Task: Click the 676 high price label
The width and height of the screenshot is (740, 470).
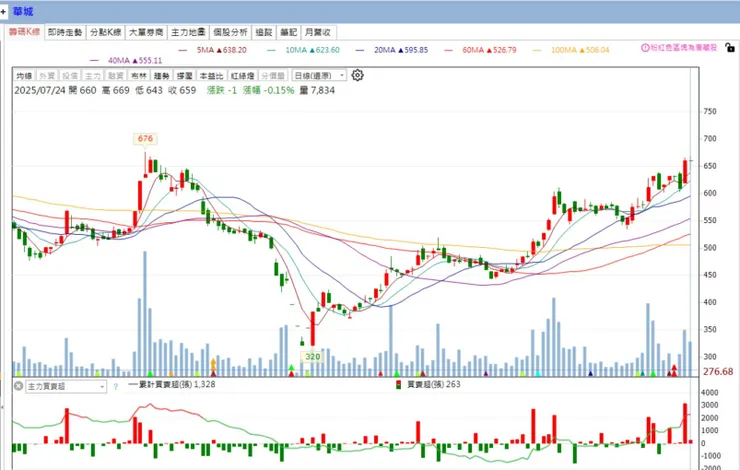Action: point(145,138)
